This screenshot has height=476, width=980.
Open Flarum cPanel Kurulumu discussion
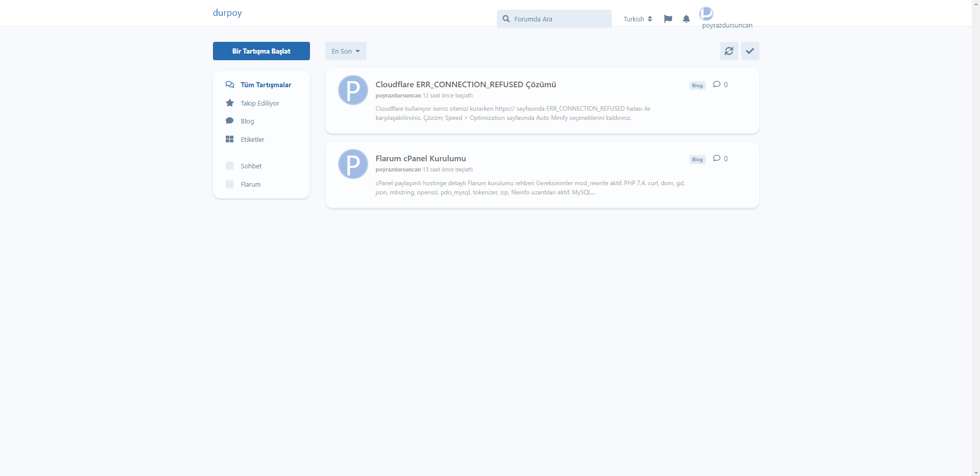tap(421, 159)
